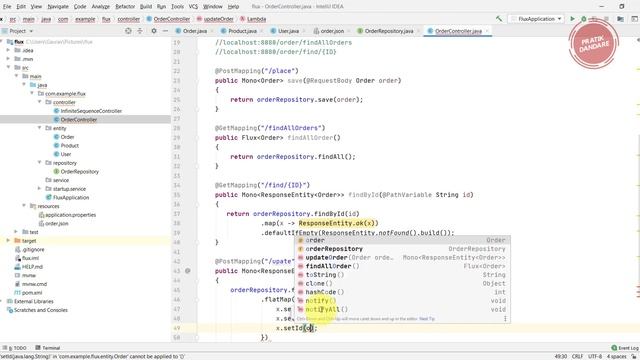Click the CRLF line separator indicator
640x360 pixels.
(577, 357)
